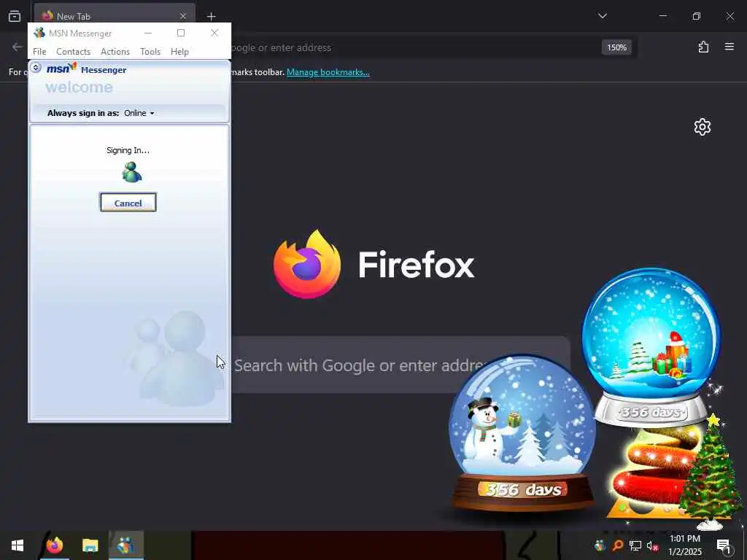
Task: Click the orange magnifier tray icon
Action: pyautogui.click(x=617, y=545)
